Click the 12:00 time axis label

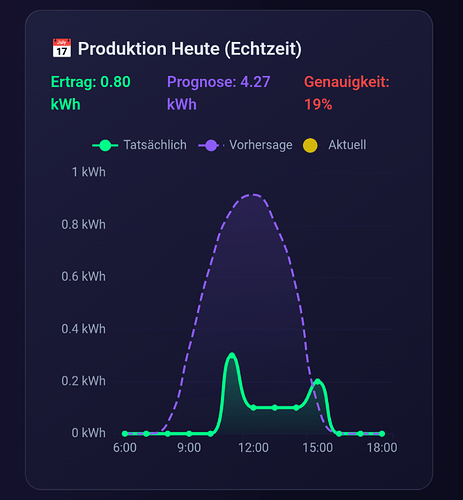(x=253, y=448)
